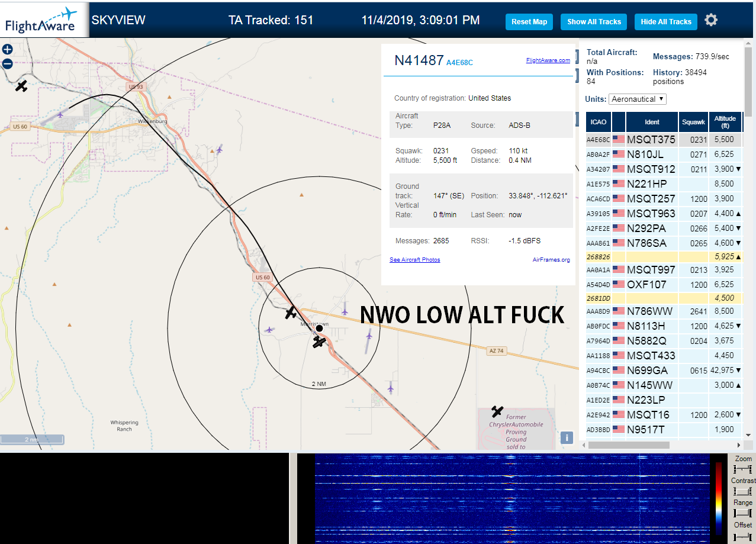Screen dimensions: 756x544
Task: Select the N8113H aircraft row
Action: 664,326
